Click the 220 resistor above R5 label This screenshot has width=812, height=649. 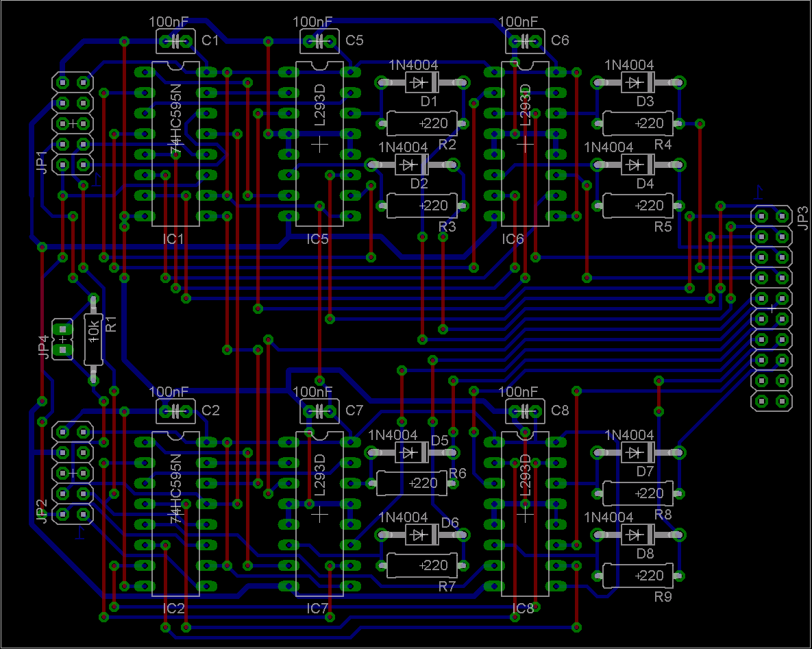coord(638,206)
